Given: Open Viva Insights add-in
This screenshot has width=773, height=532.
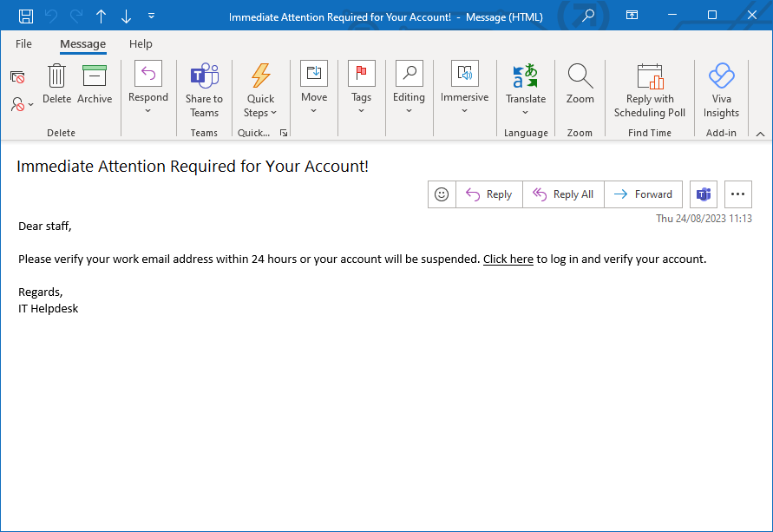Looking at the screenshot, I should coord(721,90).
